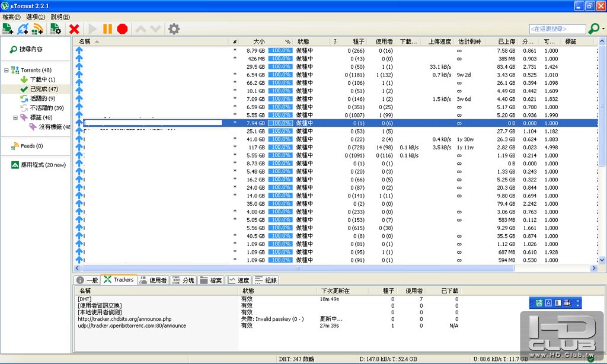Click Add Torrent from URL icon

[x=23, y=29]
